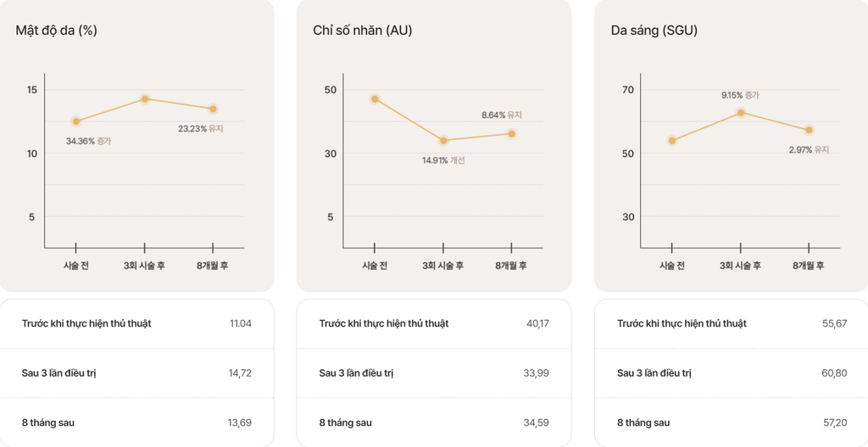The height and width of the screenshot is (447, 868).
Task: Click the last data point in Da sáng chart
Action: point(809,130)
